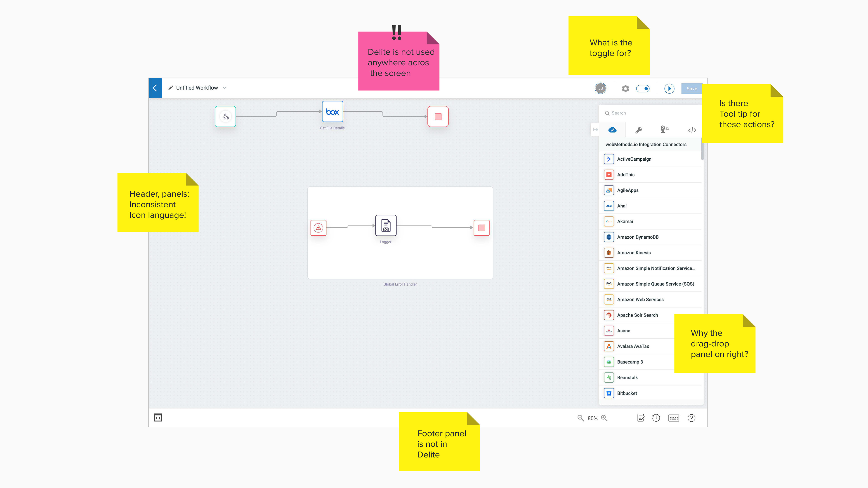
Task: Click the 80% zoom level
Action: pos(592,418)
